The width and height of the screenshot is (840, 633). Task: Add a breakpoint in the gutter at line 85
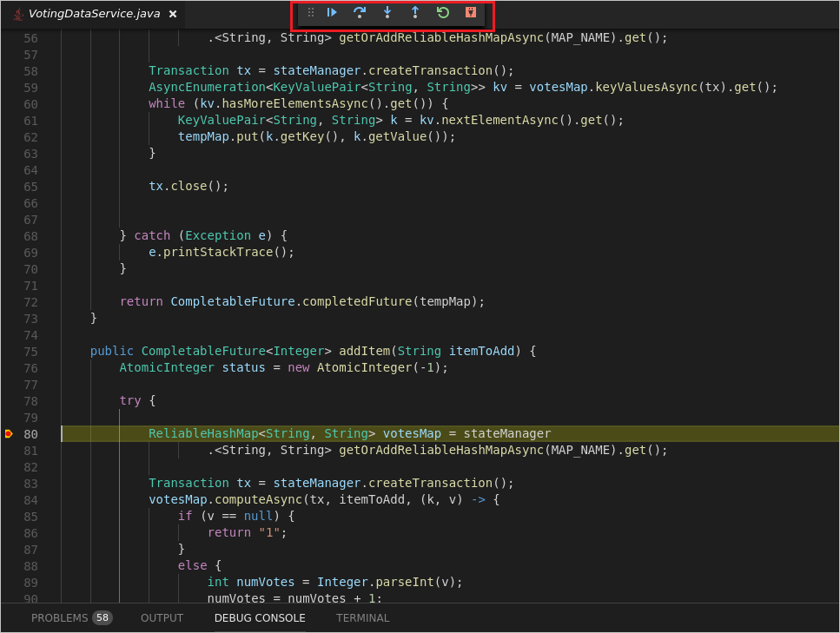pyautogui.click(x=9, y=516)
